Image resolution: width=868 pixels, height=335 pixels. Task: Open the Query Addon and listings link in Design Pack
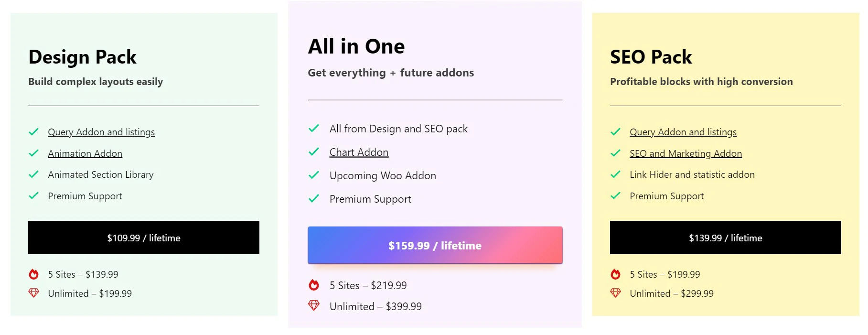[x=101, y=132]
